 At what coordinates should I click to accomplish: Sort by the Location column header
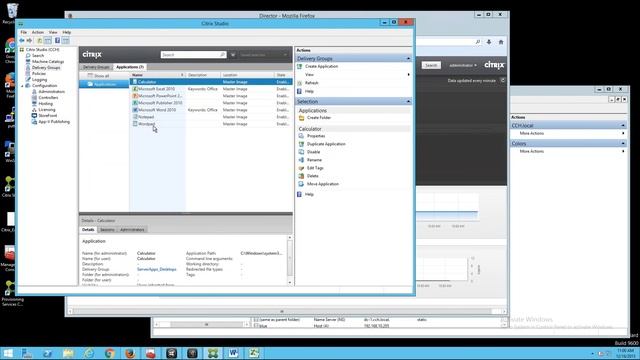click(247, 75)
